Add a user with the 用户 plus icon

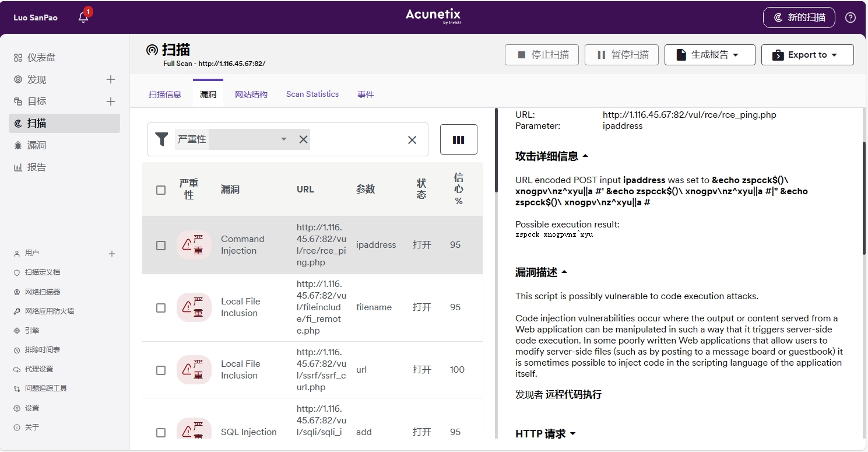(x=112, y=254)
